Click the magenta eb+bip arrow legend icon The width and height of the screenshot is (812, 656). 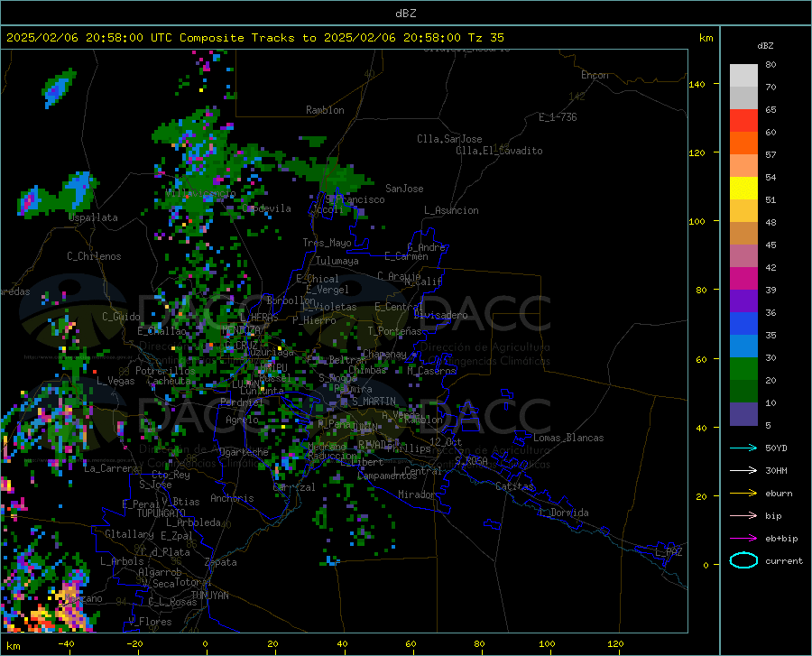(743, 539)
